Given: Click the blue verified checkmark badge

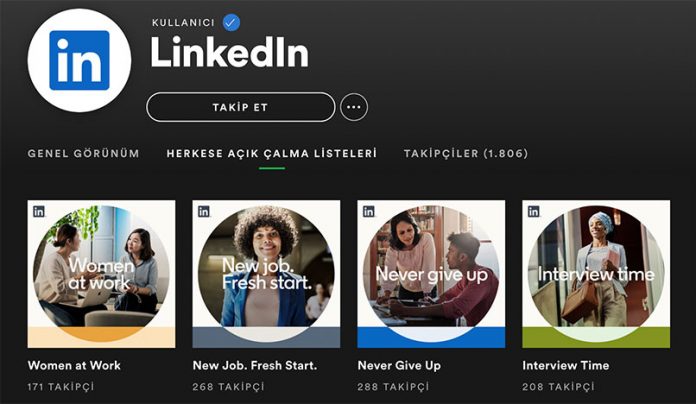Looking at the screenshot, I should point(231,22).
